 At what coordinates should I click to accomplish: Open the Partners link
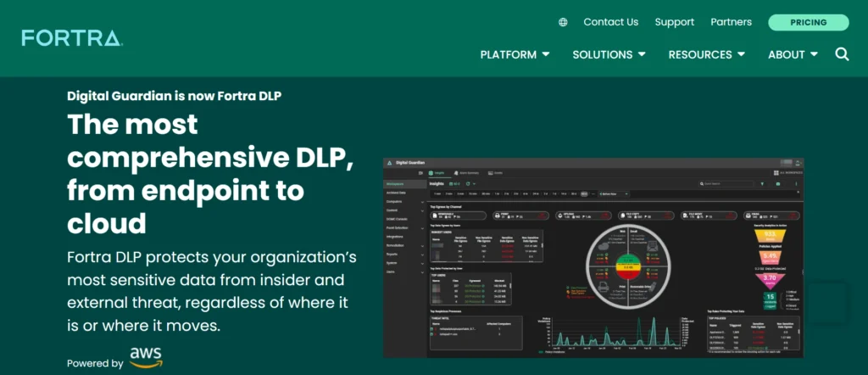pos(732,22)
